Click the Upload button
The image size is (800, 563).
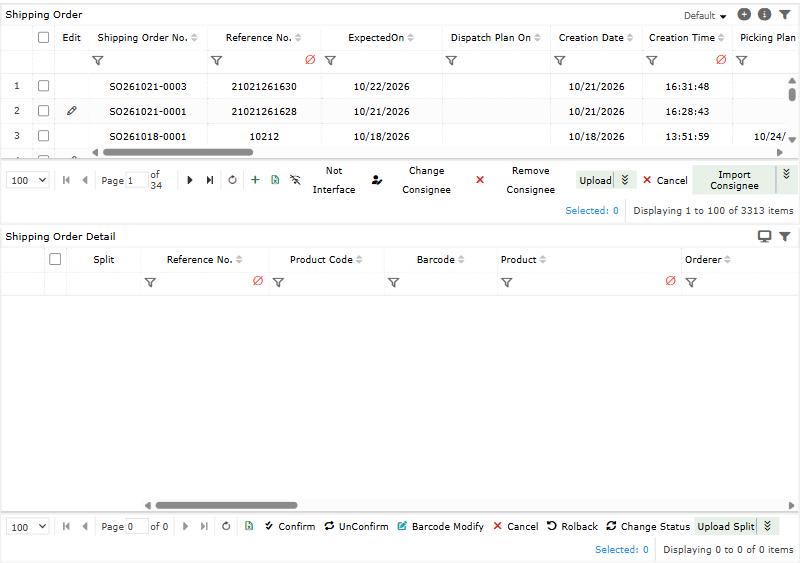595,180
